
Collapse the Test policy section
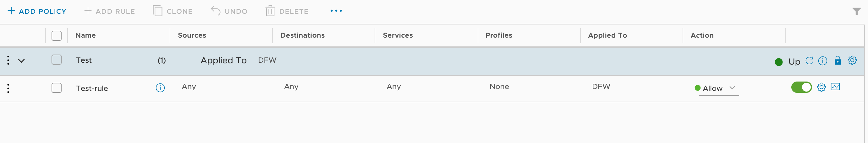[21, 61]
